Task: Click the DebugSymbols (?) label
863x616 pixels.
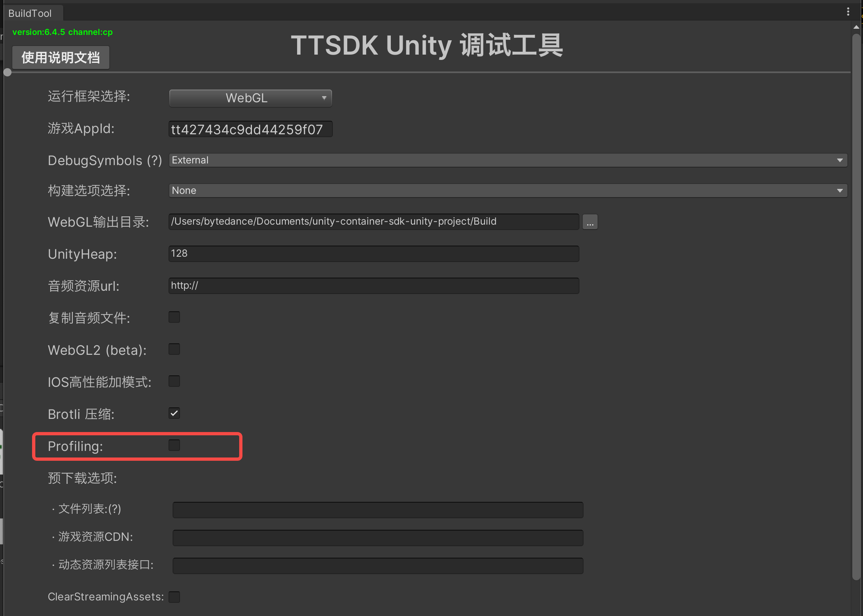Action: (105, 161)
